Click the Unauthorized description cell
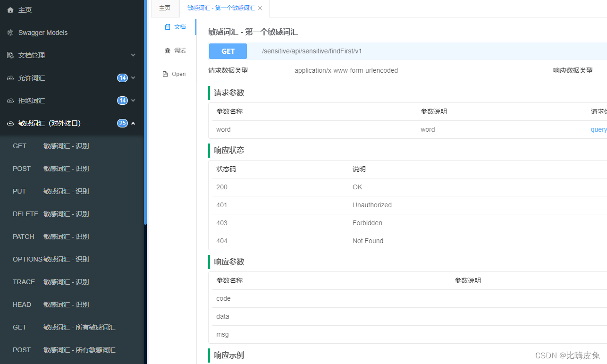The image size is (607, 364). tap(372, 205)
